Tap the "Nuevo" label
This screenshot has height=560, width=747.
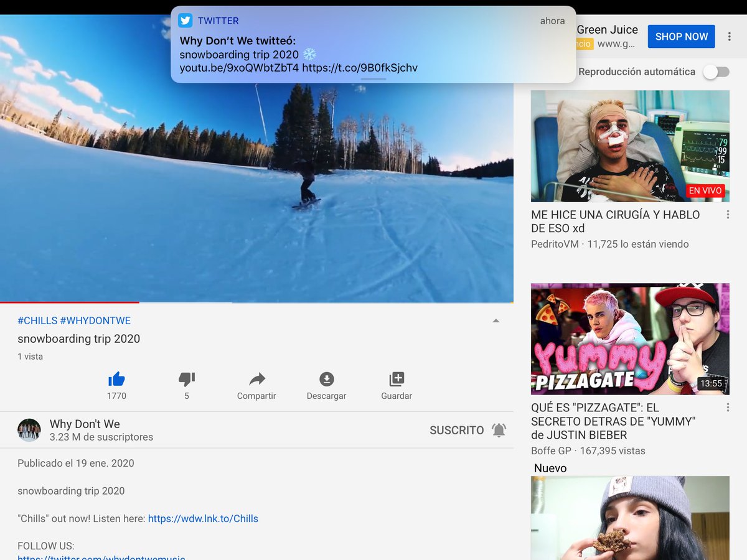[550, 469]
